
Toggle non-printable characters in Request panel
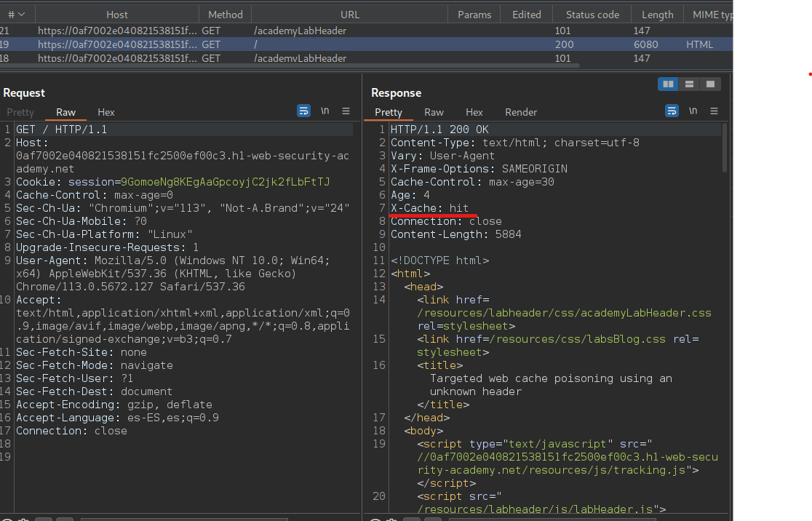tap(325, 111)
